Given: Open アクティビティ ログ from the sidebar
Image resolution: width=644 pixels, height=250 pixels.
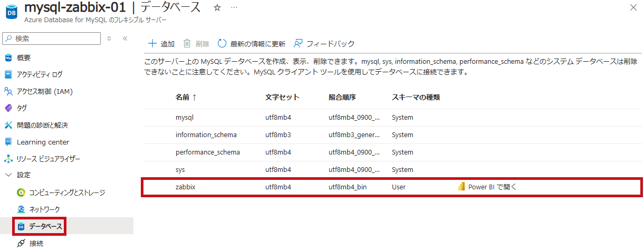Looking at the screenshot, I should (x=40, y=74).
